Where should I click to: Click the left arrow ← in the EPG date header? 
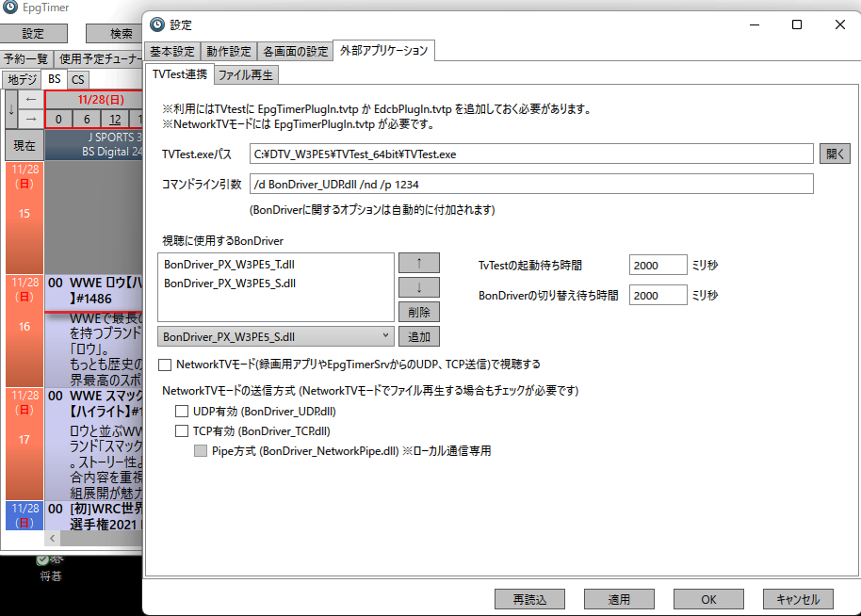(x=31, y=100)
